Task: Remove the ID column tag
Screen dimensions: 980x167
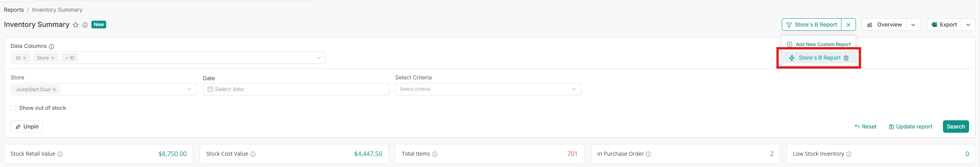Action: pyautogui.click(x=25, y=58)
